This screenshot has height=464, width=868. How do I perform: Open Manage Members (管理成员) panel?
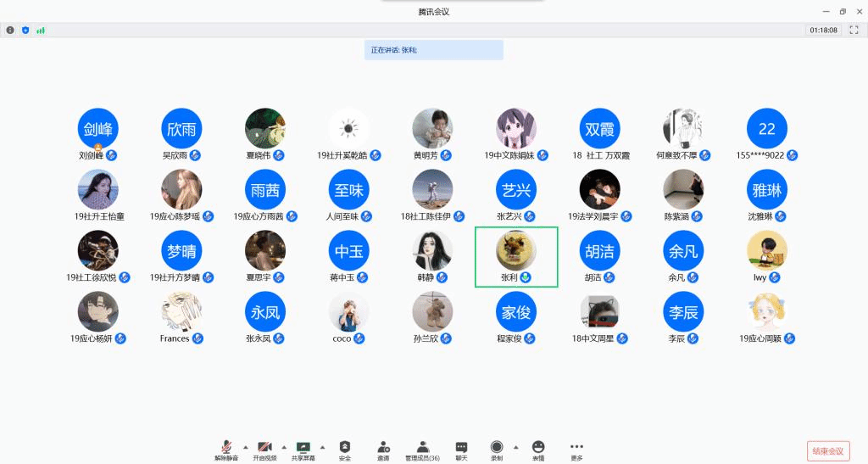pos(422,449)
